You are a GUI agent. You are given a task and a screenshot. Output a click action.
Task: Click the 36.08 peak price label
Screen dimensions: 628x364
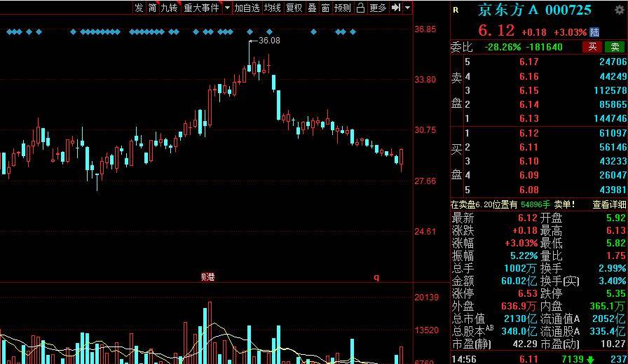click(269, 41)
